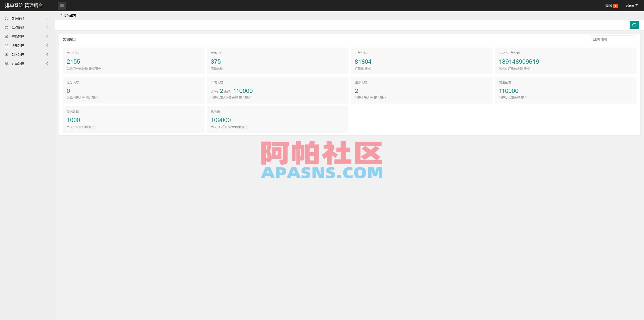This screenshot has width=644, height=320.
Task: Click the green refresh icon
Action: [634, 25]
